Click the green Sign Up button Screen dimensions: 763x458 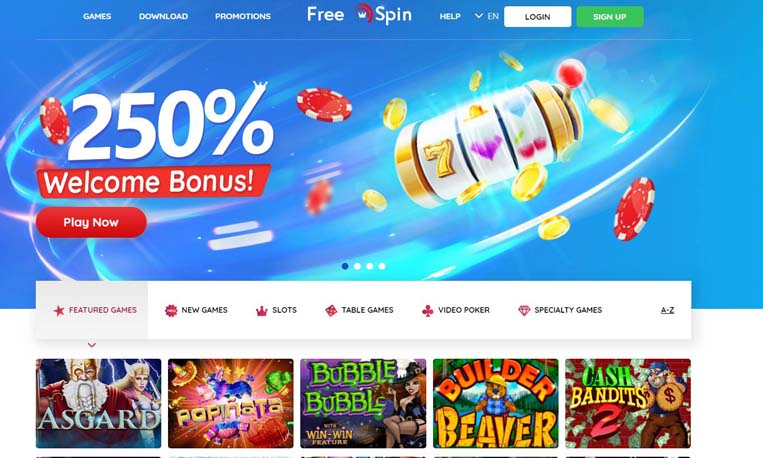tap(610, 17)
